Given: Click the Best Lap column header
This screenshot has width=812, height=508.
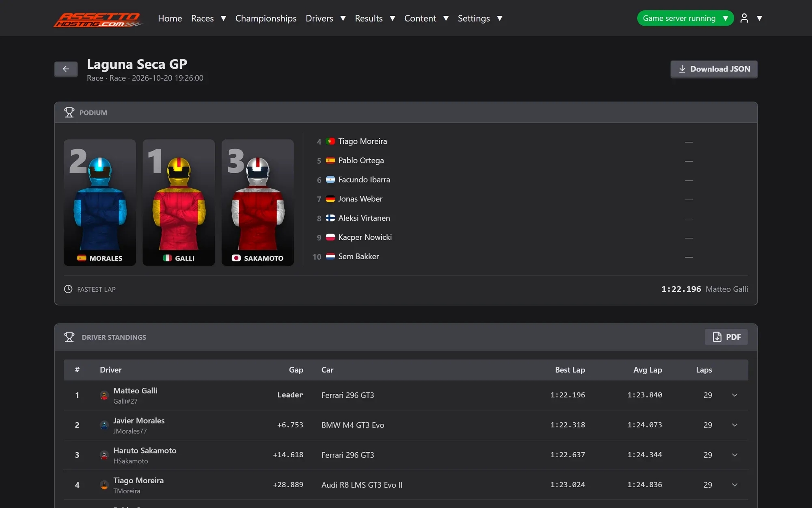Looking at the screenshot, I should (x=570, y=370).
